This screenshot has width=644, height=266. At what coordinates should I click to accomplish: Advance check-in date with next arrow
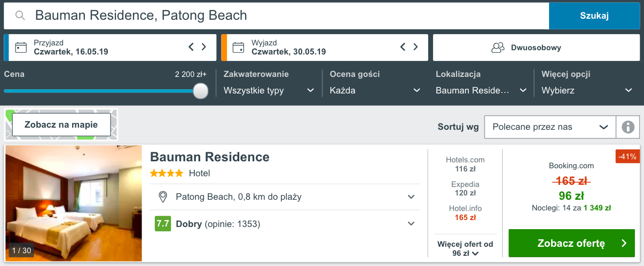point(203,47)
